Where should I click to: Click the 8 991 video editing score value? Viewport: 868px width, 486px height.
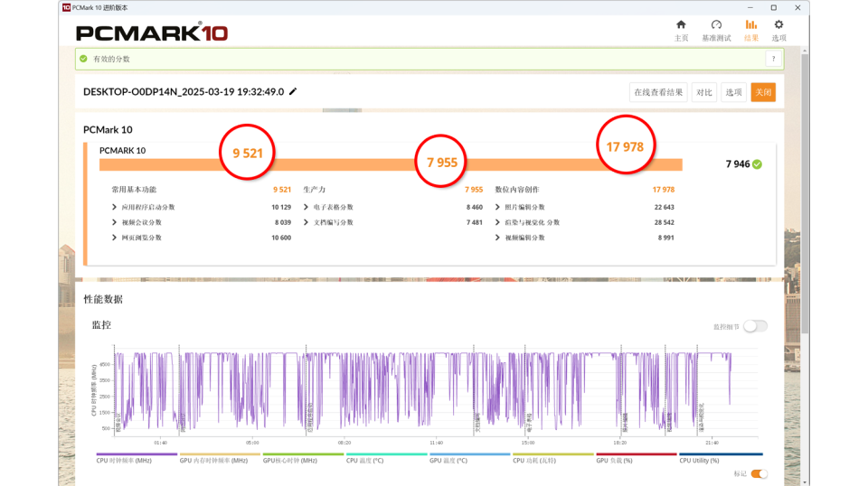tap(666, 238)
